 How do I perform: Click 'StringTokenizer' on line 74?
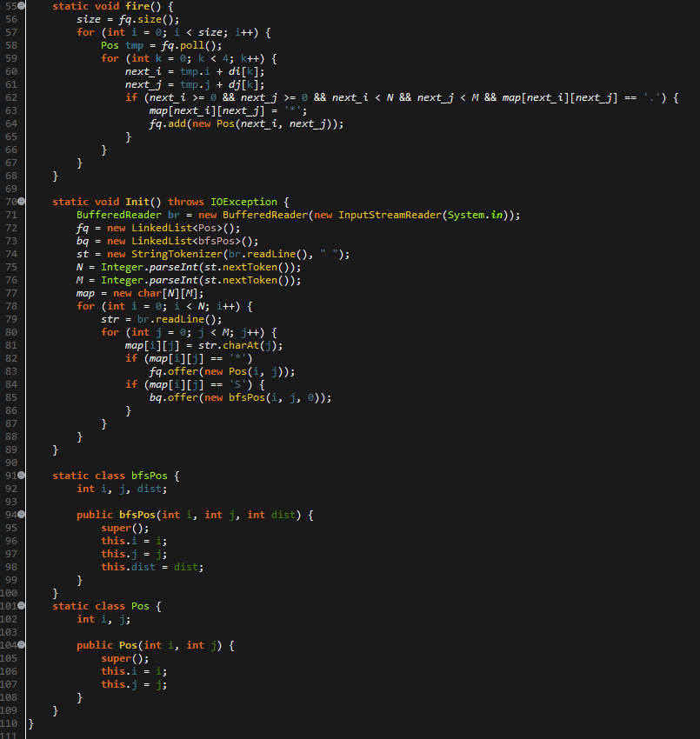177,254
